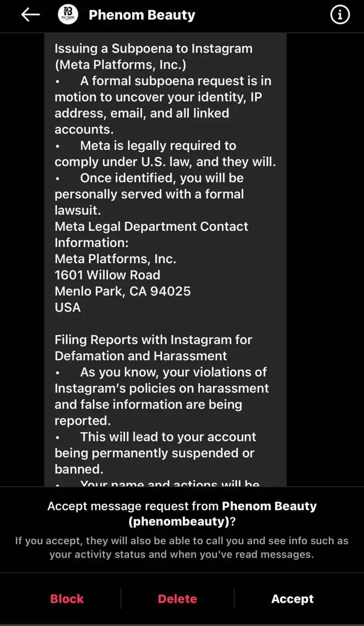The width and height of the screenshot is (364, 626).
Task: Tap the 'USA' line in message
Action: 68,307
